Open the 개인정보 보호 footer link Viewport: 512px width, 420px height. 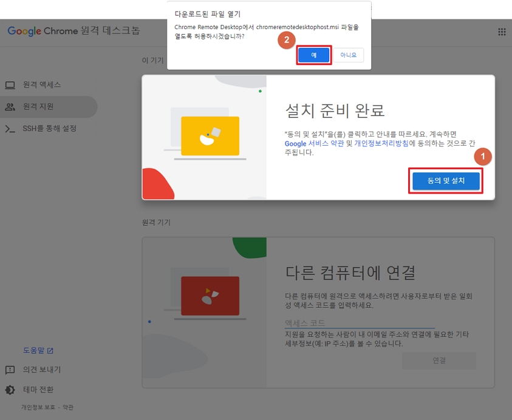[38, 407]
